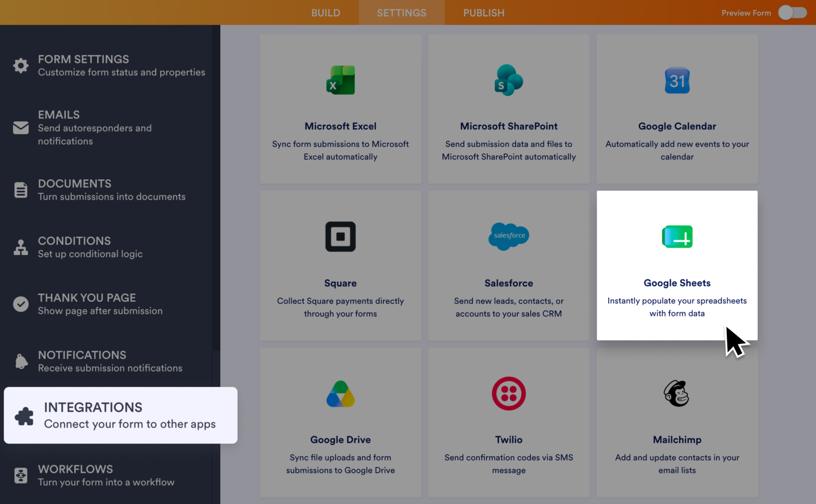Image resolution: width=816 pixels, height=504 pixels.
Task: Go to the PUBLISH tab
Action: (x=484, y=12)
